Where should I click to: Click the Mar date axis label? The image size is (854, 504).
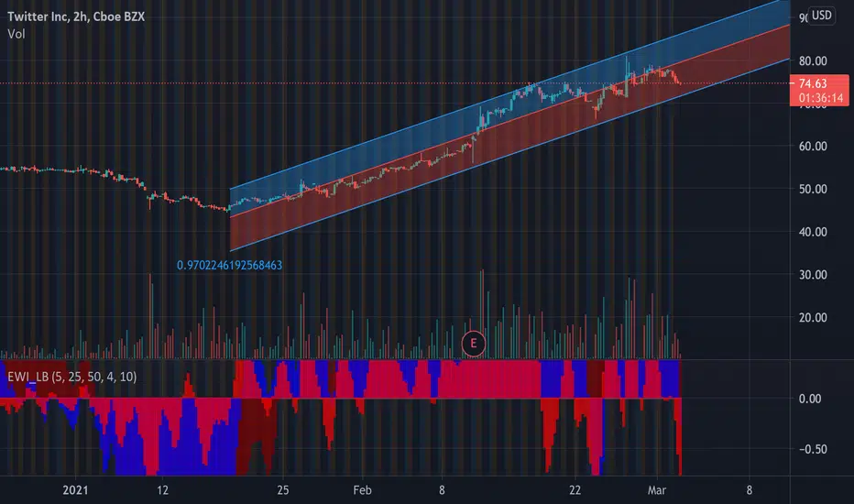coord(657,490)
